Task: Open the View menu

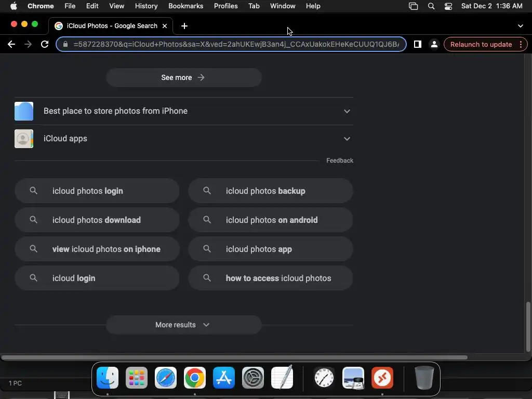Action: (x=116, y=6)
